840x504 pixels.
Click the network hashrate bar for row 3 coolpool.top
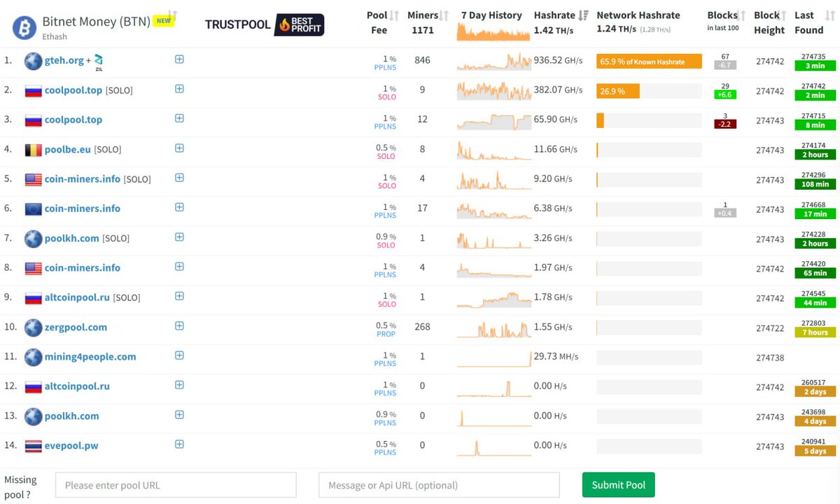(x=600, y=120)
